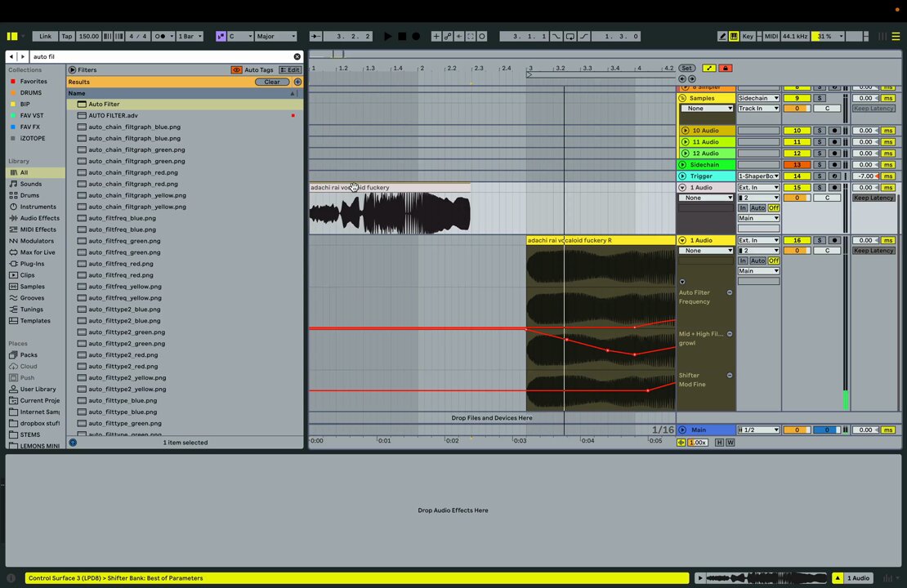The height and width of the screenshot is (588, 907).
Task: Click the tempo field showing 150.00
Action: (88, 37)
